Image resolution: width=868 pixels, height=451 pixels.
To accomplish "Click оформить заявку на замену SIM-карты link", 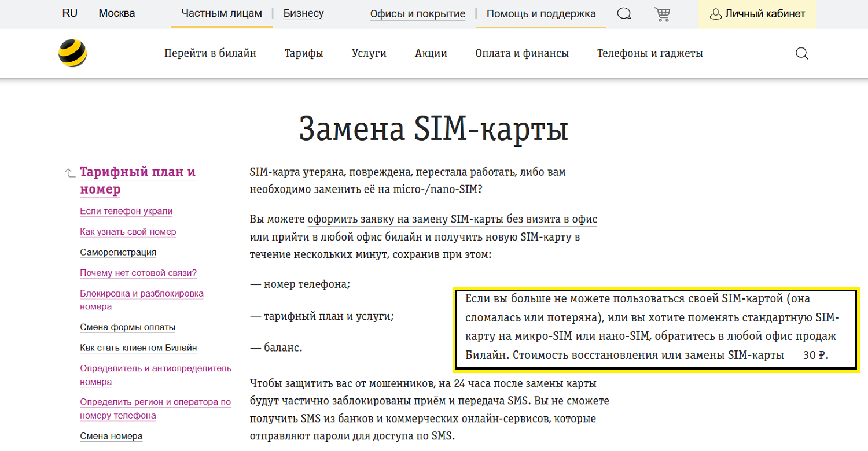I will [453, 220].
